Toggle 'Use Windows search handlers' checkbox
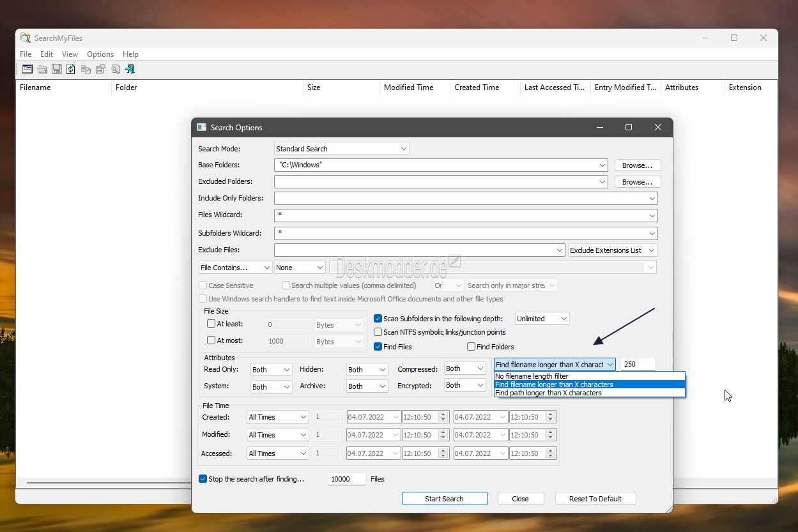The height and width of the screenshot is (532, 798). pyautogui.click(x=203, y=299)
